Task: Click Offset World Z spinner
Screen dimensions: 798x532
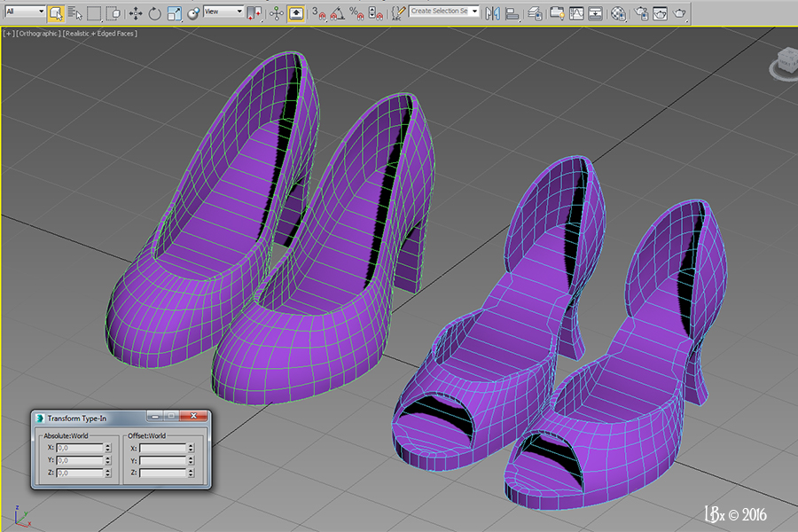Action: (191, 473)
